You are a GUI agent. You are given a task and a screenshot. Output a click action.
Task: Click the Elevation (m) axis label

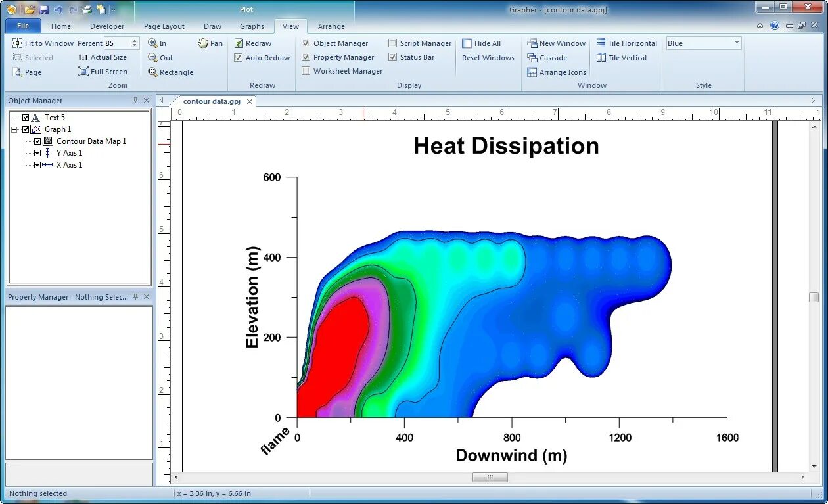252,297
